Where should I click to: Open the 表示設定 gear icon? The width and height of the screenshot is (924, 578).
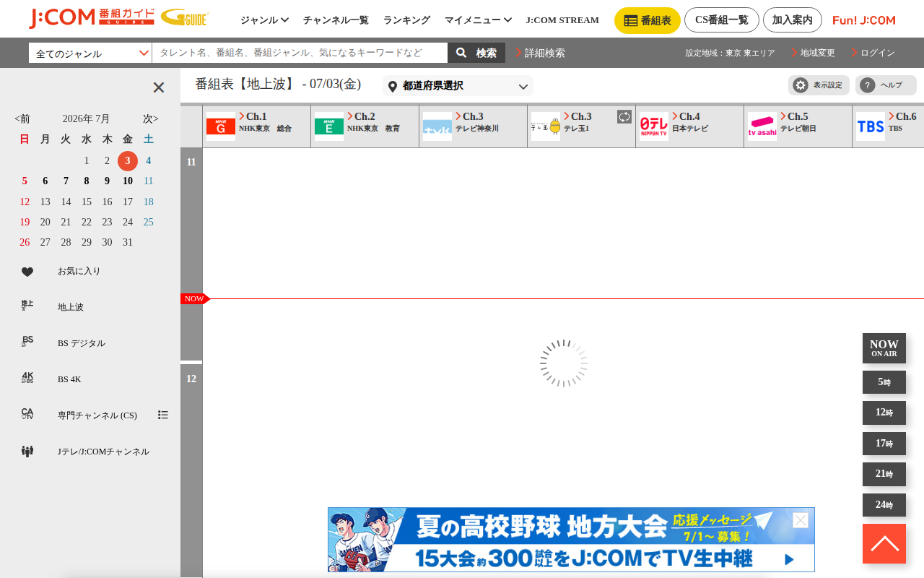click(801, 85)
